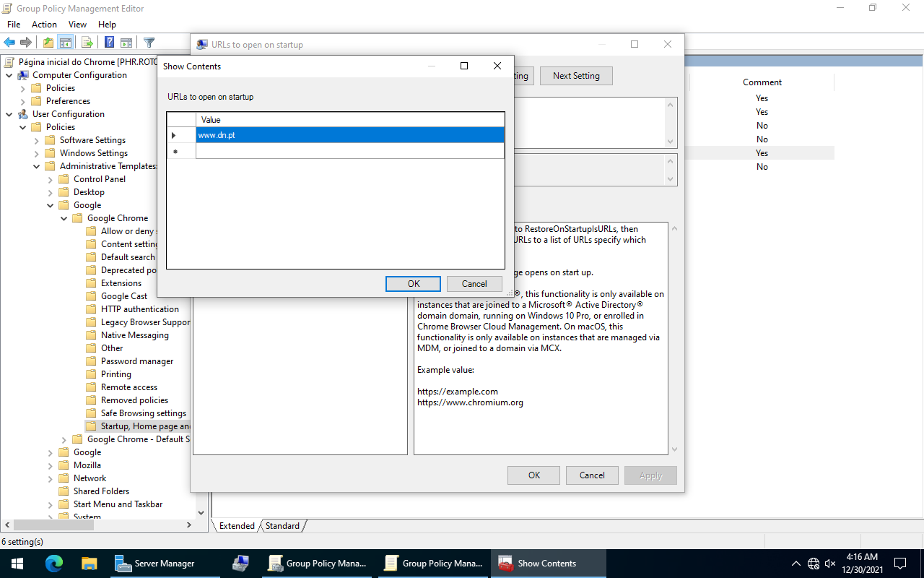Screen dimensions: 924x578
Task: Click the Up One Level folder icon
Action: (x=48, y=43)
